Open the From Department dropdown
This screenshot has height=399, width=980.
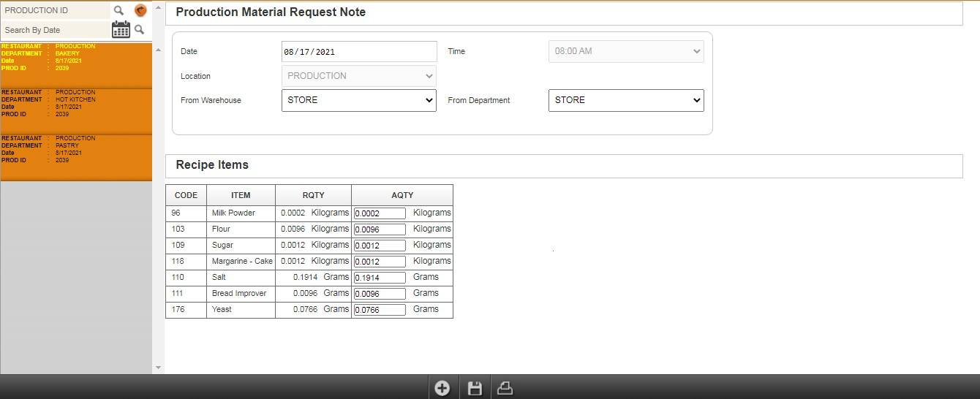click(625, 100)
